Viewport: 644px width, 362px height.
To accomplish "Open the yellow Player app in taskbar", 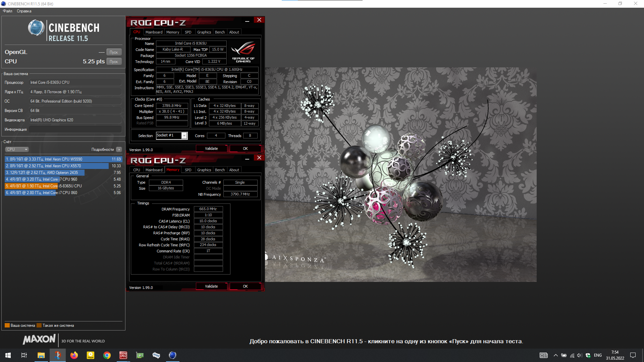I will [x=90, y=355].
